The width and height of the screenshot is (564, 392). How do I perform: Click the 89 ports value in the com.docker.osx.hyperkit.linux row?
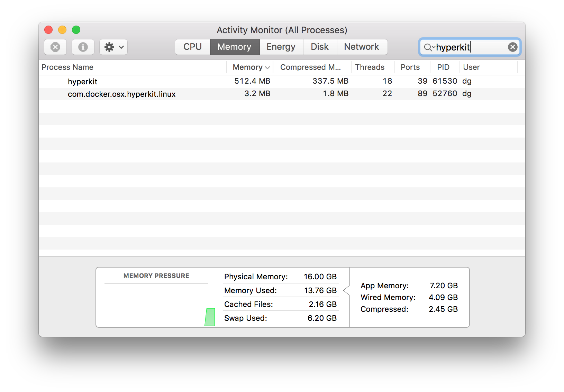click(422, 94)
